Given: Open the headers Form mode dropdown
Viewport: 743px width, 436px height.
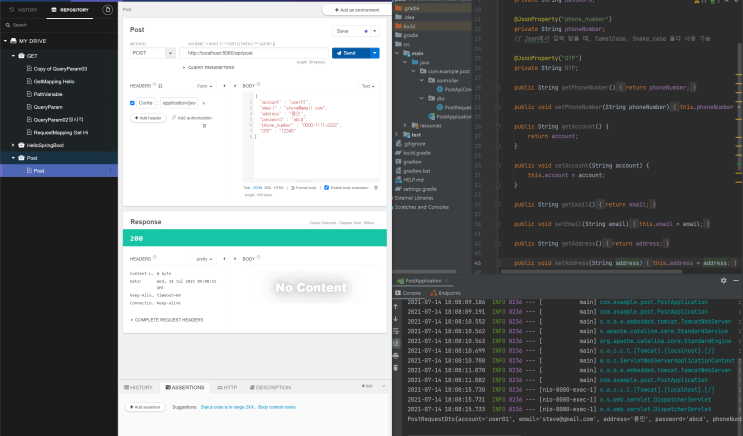Looking at the screenshot, I should click(x=204, y=86).
